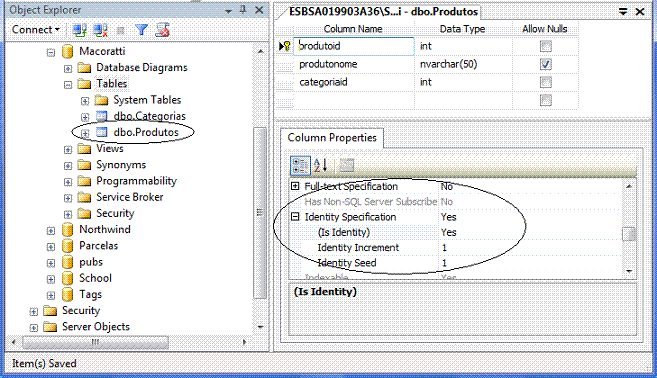Click the primary key icon beside produtoid
Image resolution: width=657 pixels, height=378 pixels.
[x=287, y=46]
